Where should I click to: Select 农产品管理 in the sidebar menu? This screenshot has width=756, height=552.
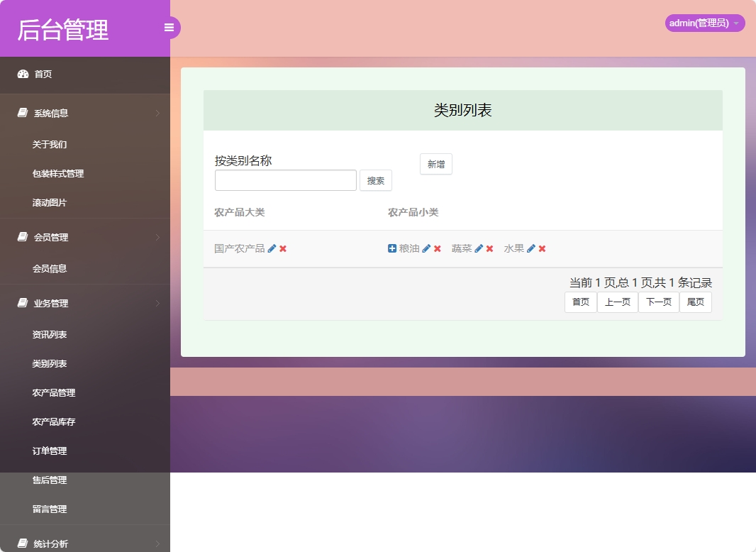[x=54, y=392]
